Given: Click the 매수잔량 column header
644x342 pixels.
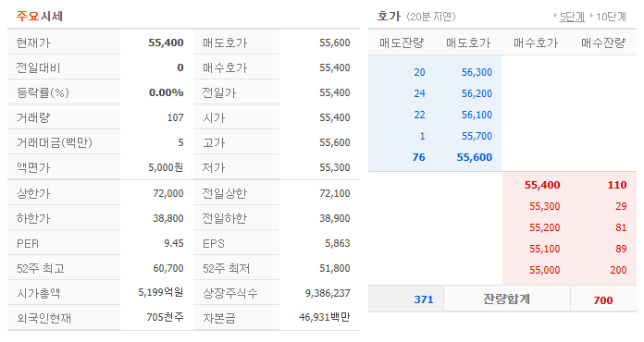Looking at the screenshot, I should (x=603, y=43).
